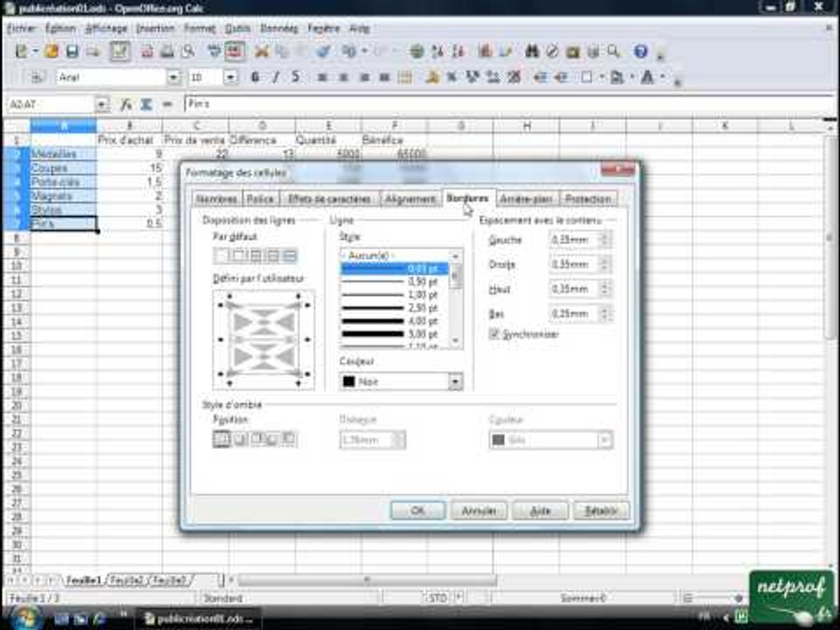Open the line Couleur dropdown
Screen dimensions: 840x630
coord(455,381)
